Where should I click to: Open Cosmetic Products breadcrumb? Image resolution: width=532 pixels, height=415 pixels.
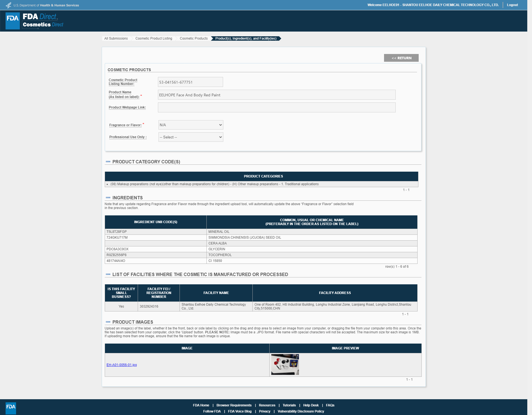pyautogui.click(x=194, y=38)
